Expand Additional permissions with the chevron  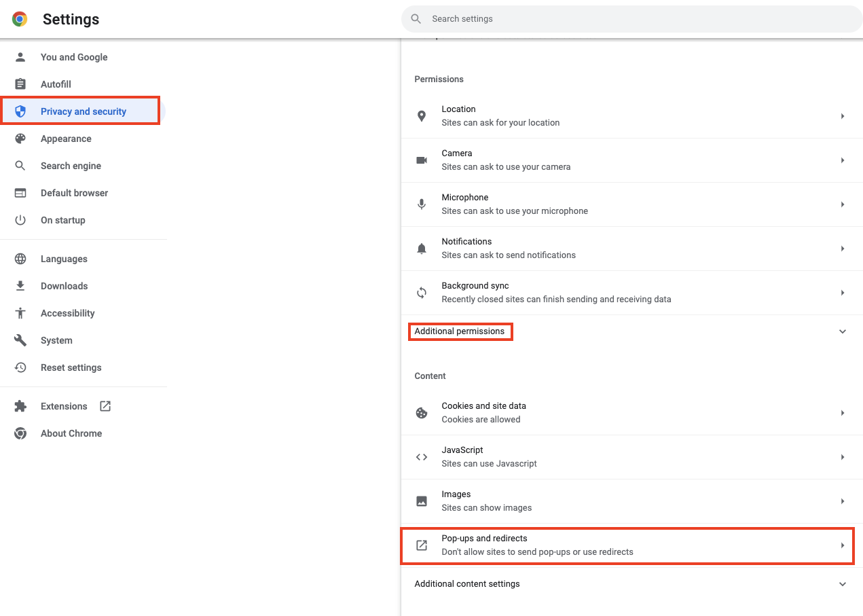point(843,331)
